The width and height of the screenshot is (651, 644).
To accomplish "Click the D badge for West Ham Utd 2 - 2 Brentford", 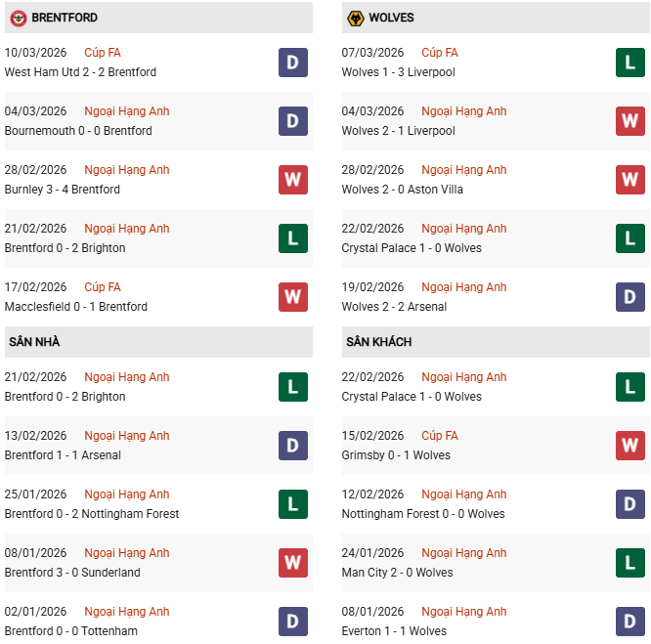I will coord(292,63).
